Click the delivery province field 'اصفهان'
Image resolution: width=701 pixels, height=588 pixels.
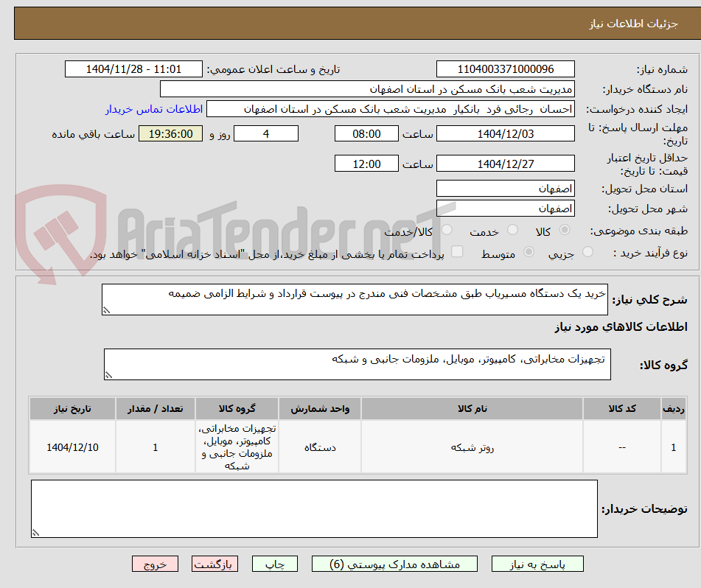point(505,189)
